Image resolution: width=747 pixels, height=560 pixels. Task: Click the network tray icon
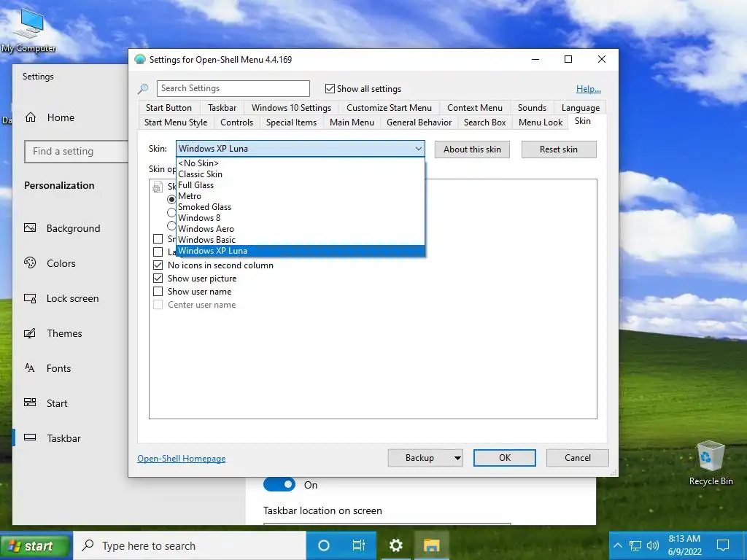click(635, 545)
